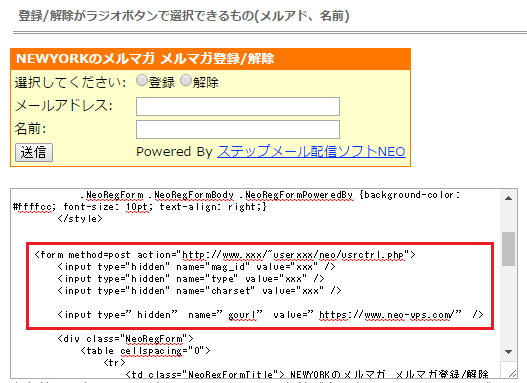Click the textarea resize handle corner
Screen dimensions: 527x383
[x=512, y=373]
